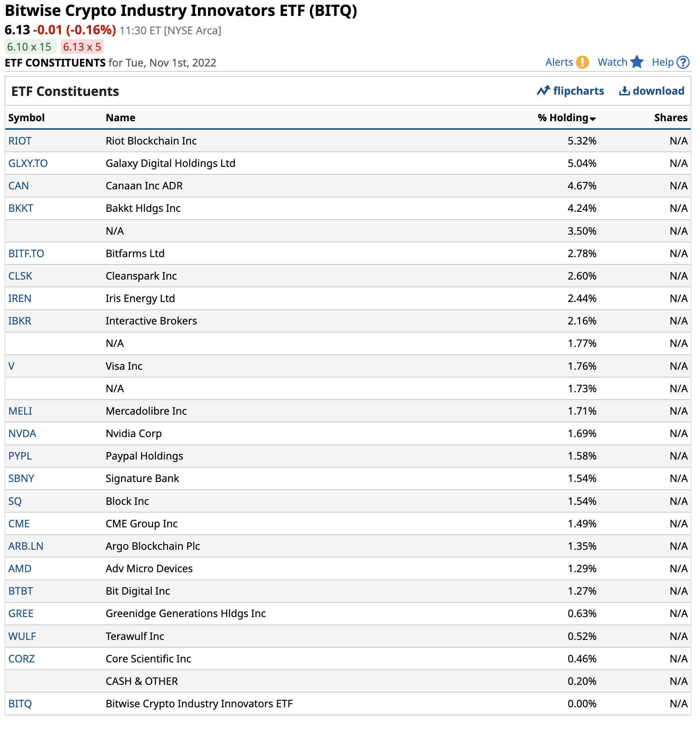
Task: Open the Alerts link
Action: click(559, 62)
